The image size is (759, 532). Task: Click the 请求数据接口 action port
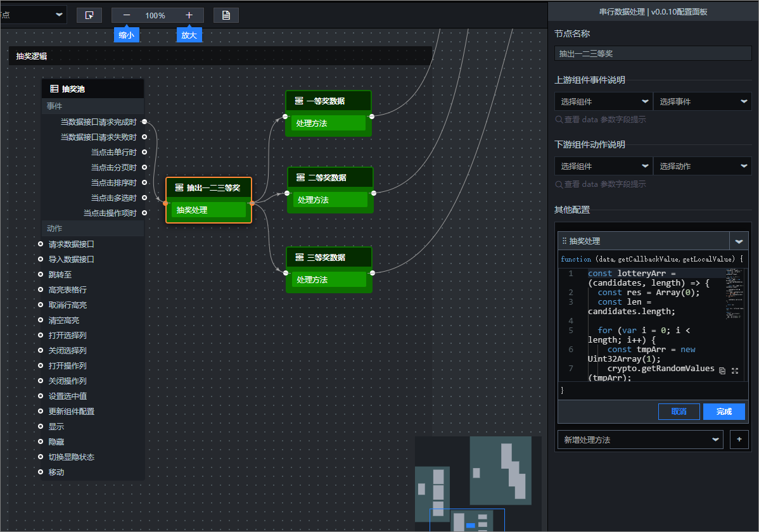(41, 244)
